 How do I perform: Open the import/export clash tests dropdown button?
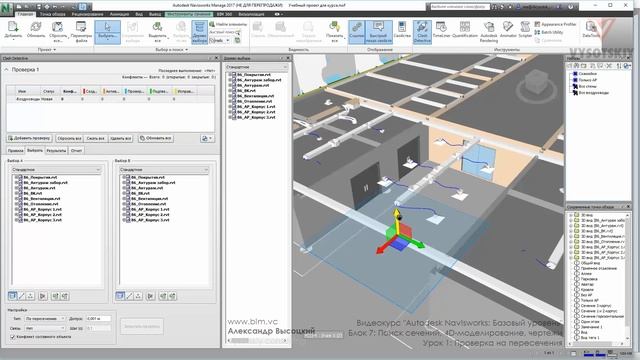207,138
